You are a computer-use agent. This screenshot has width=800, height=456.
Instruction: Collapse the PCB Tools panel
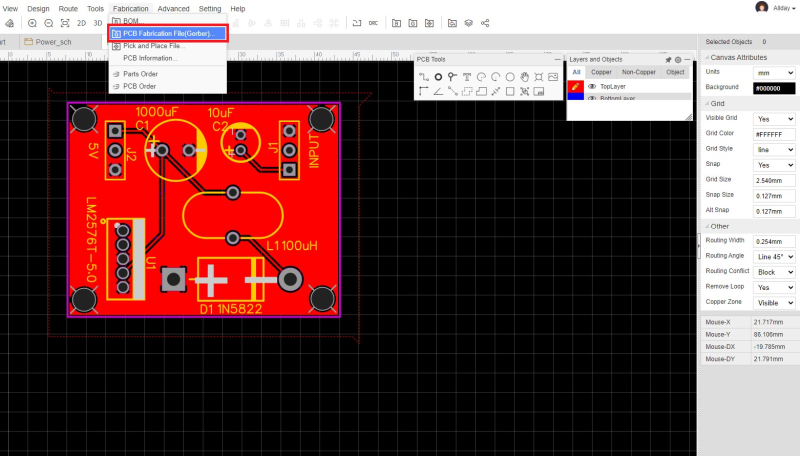point(557,60)
